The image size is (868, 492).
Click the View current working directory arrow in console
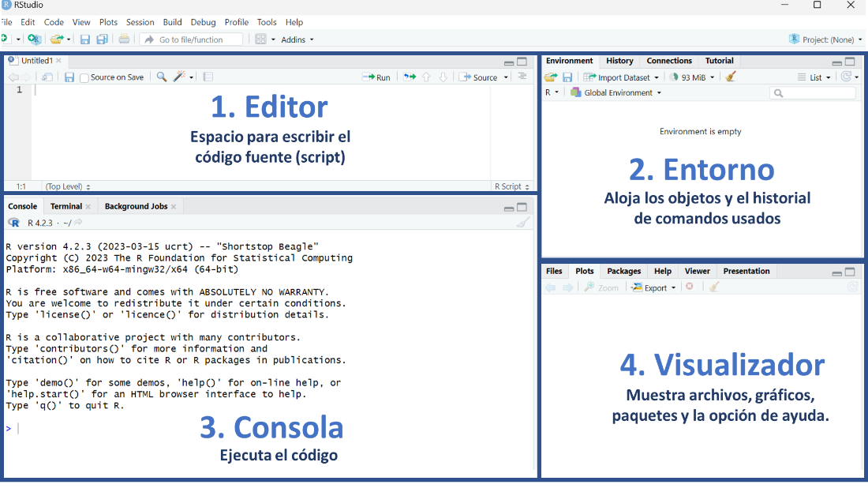(78, 222)
